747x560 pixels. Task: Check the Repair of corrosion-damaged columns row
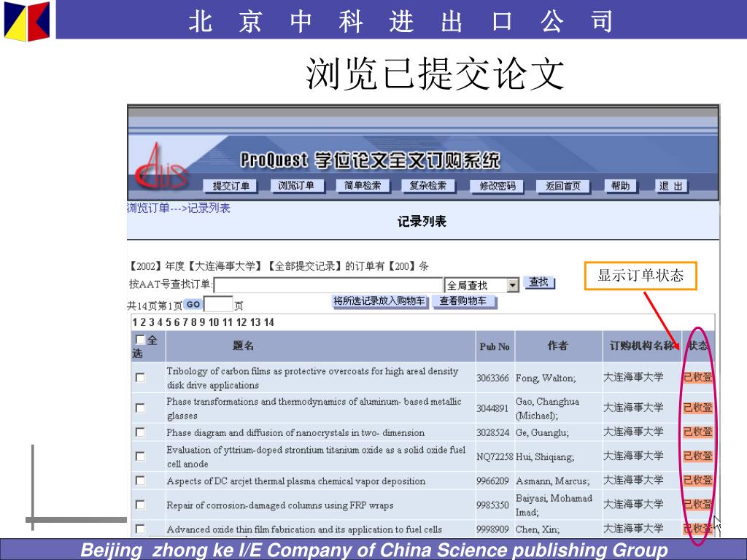140,505
